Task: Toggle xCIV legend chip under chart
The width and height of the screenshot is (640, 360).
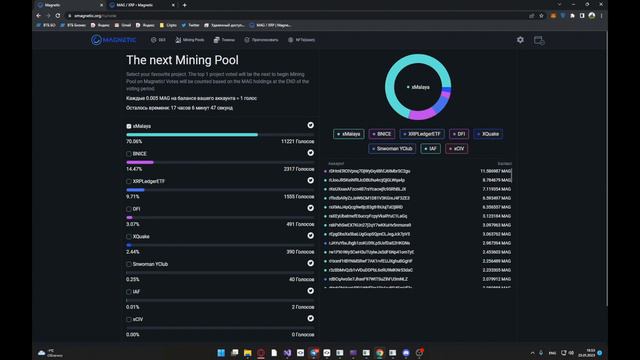Action: [x=457, y=149]
